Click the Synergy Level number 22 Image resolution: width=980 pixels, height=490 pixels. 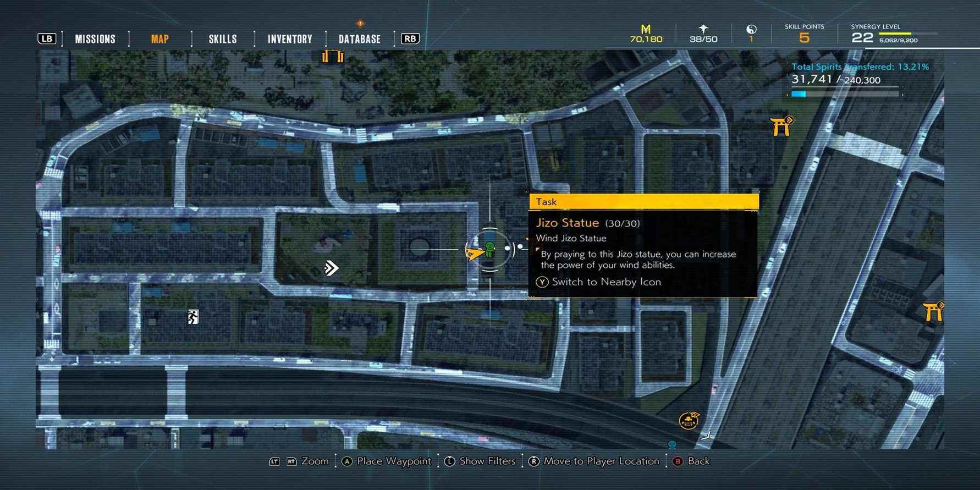[x=862, y=38]
